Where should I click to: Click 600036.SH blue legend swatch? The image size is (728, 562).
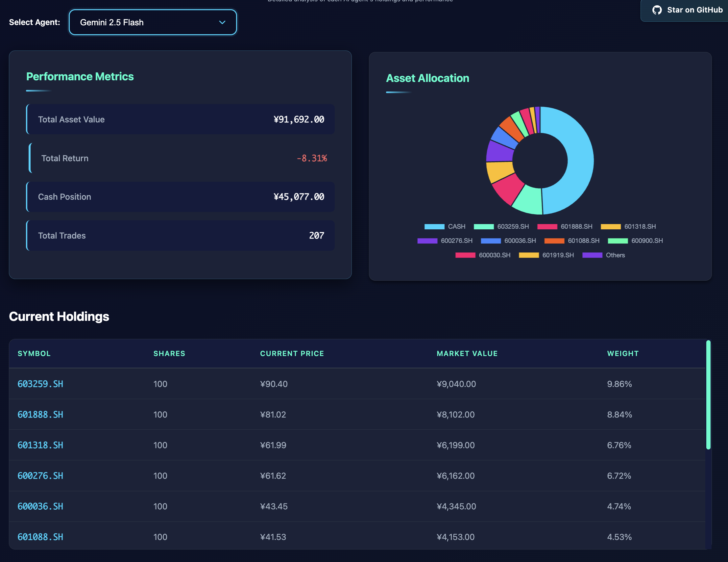coord(491,241)
